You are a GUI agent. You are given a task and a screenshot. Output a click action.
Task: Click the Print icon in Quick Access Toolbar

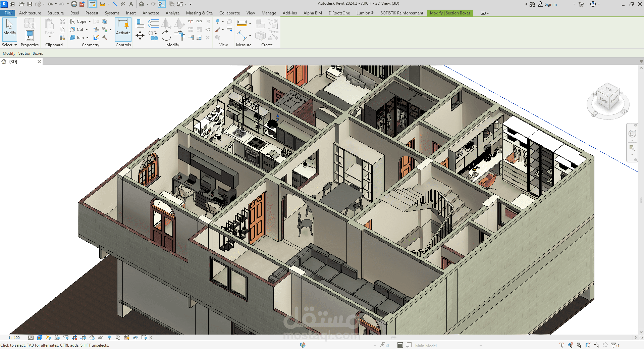[74, 4]
